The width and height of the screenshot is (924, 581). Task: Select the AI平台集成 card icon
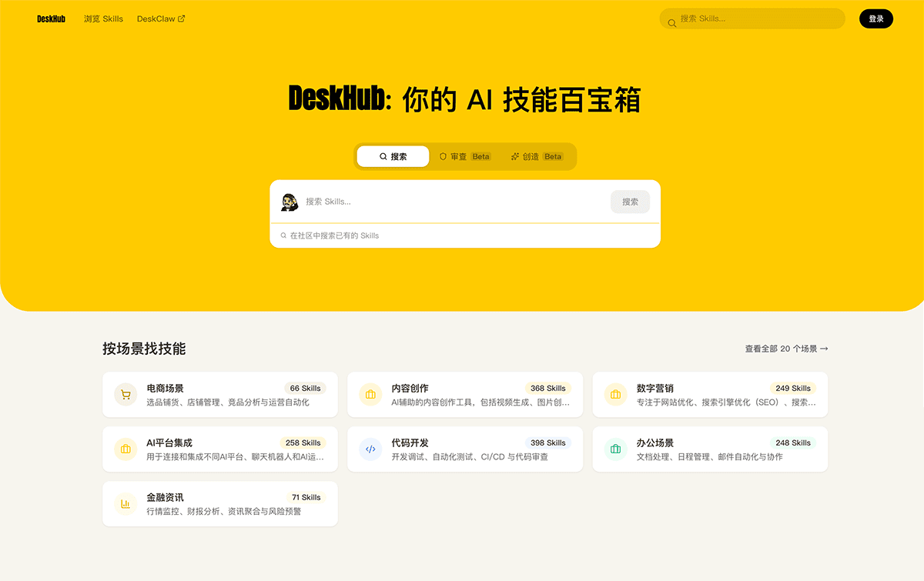pyautogui.click(x=126, y=449)
